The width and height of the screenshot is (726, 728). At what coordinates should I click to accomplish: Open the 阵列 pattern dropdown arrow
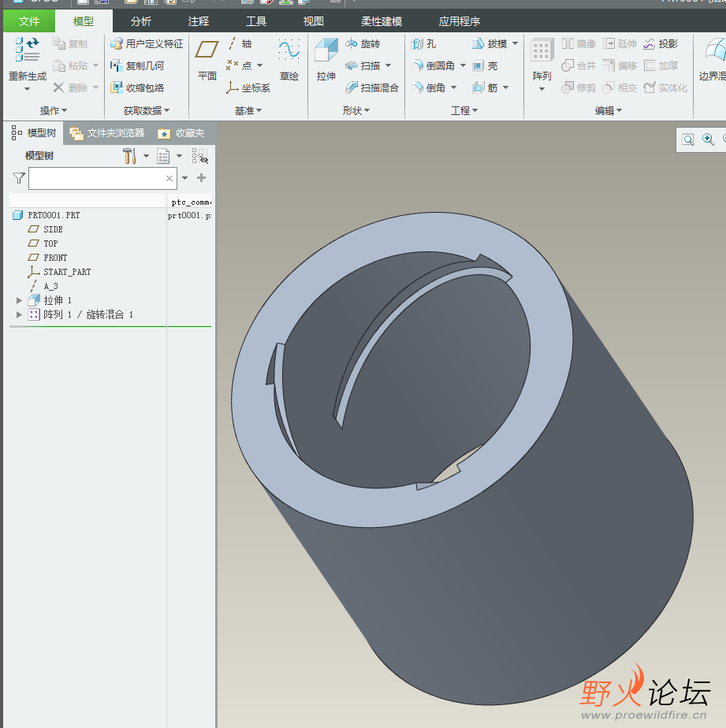[x=542, y=89]
